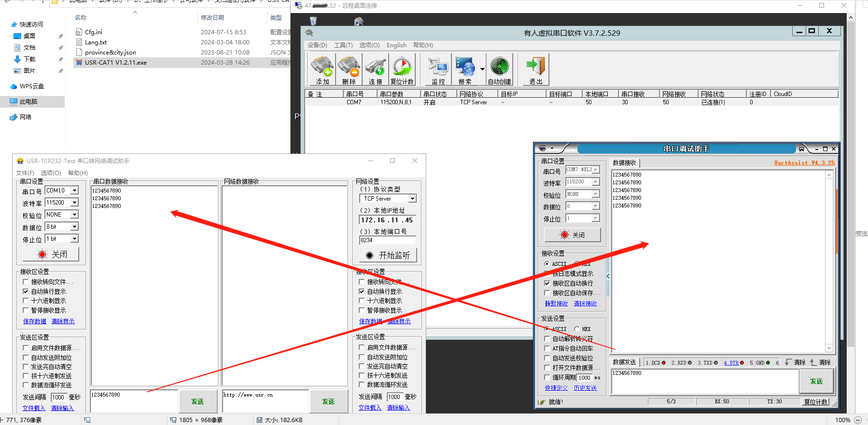Enable 十六进制显示 in the serial receive settings
The width and height of the screenshot is (868, 425).
26,301
